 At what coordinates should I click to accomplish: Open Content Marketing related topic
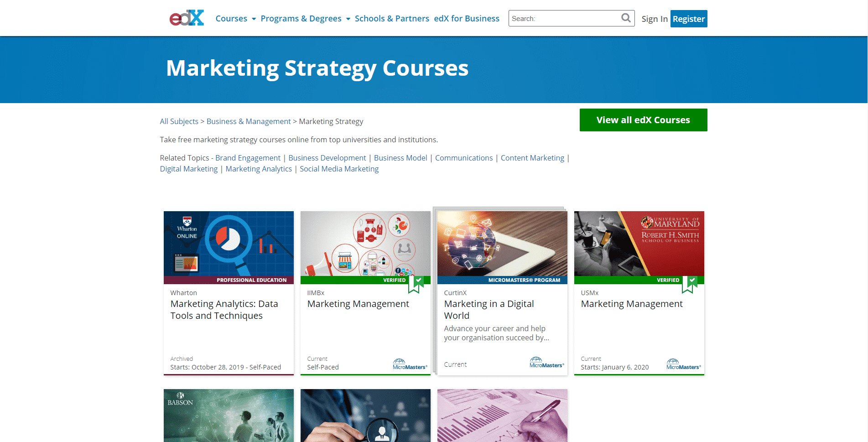coord(532,158)
